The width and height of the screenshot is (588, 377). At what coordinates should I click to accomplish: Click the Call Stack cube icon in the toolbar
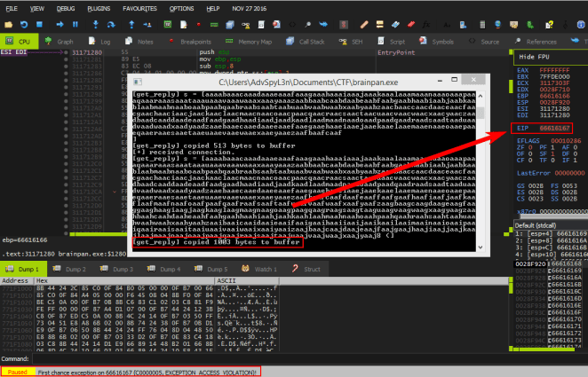[x=230, y=25]
